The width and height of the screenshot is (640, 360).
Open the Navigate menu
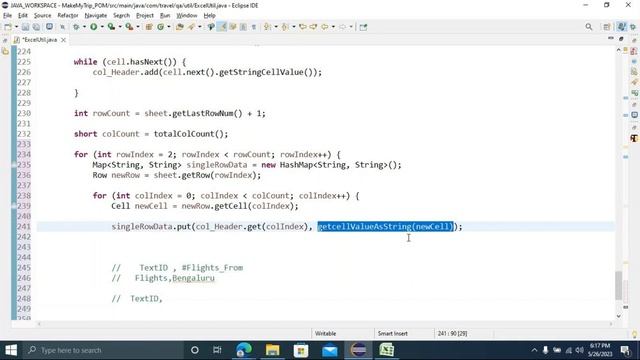[96, 16]
